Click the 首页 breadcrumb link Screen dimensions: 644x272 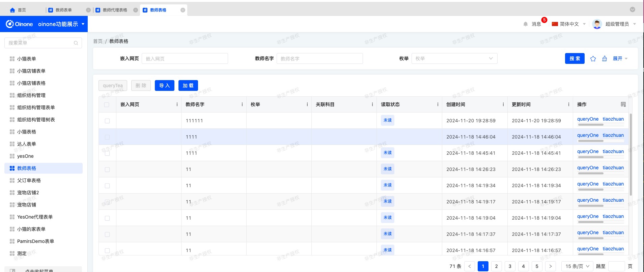pos(98,41)
